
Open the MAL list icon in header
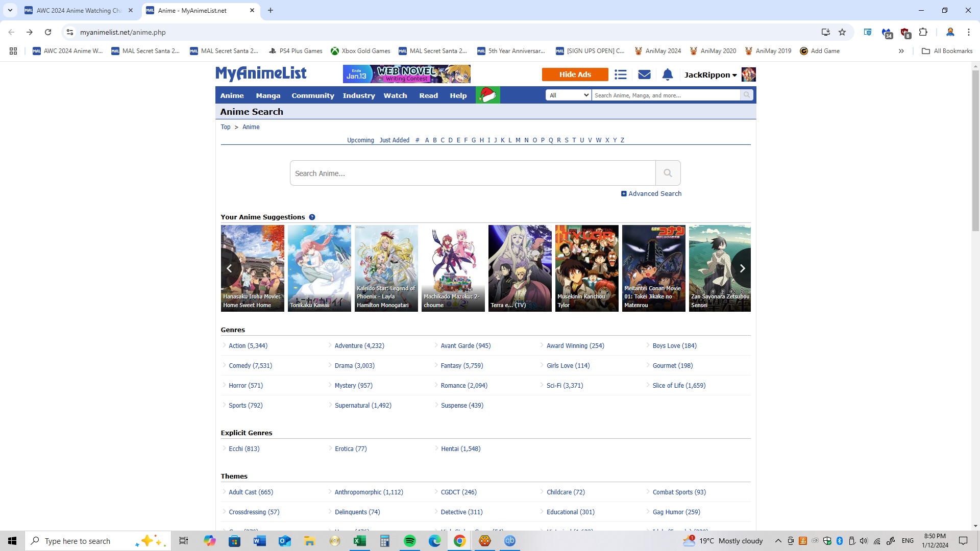coord(620,74)
